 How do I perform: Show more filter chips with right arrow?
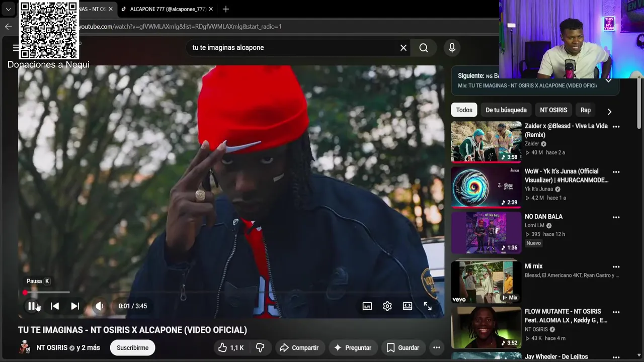(609, 111)
